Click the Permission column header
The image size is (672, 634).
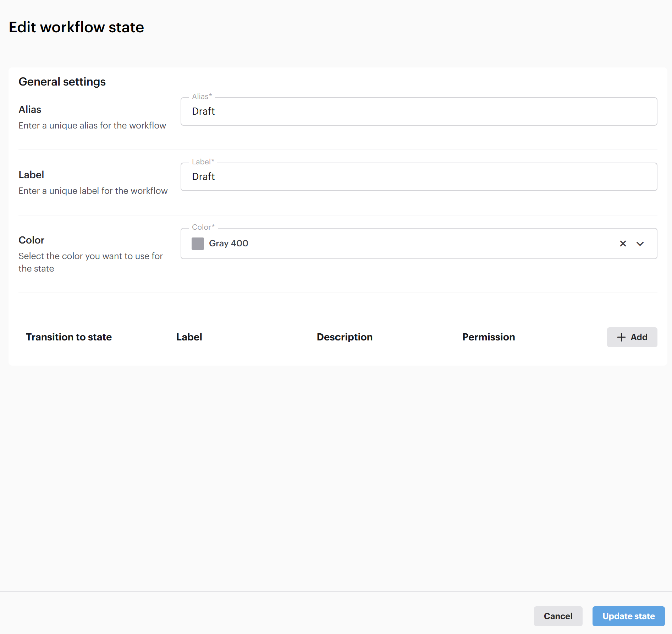(489, 337)
